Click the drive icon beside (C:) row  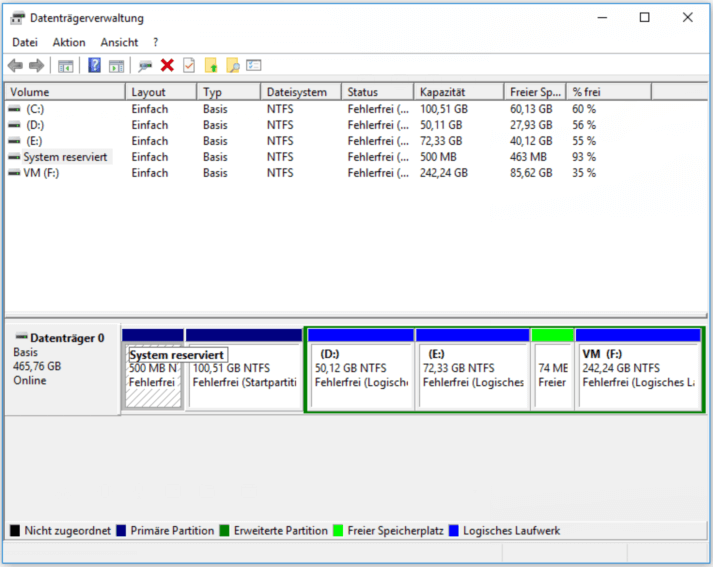pos(15,109)
